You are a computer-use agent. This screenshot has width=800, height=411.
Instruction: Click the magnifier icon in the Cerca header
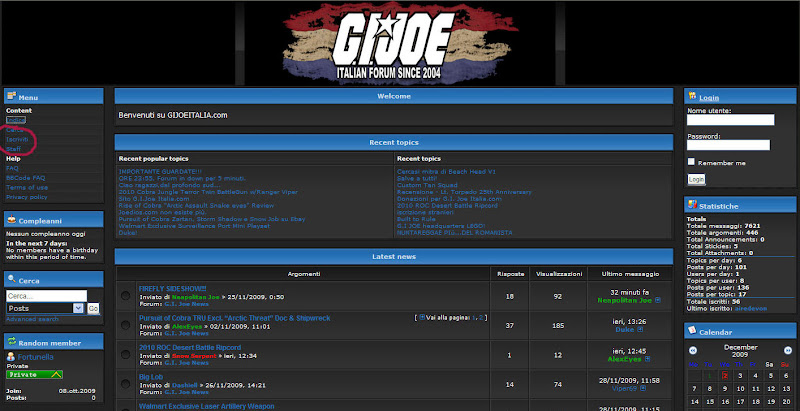[11, 279]
